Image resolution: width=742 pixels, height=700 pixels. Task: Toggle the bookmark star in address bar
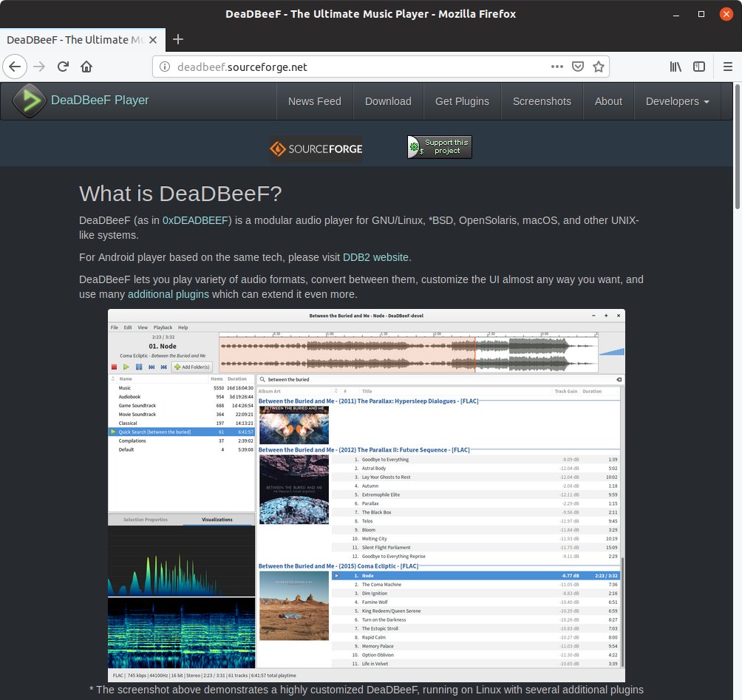pos(599,66)
